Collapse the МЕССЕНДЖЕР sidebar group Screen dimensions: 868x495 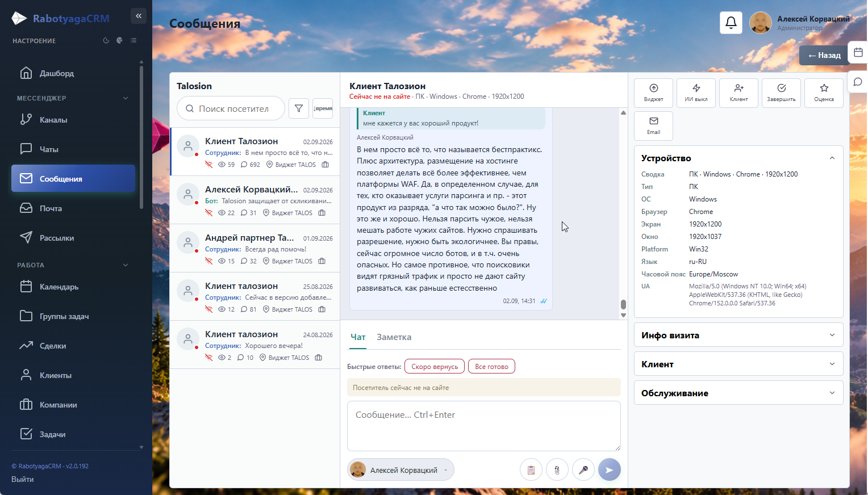tap(126, 98)
